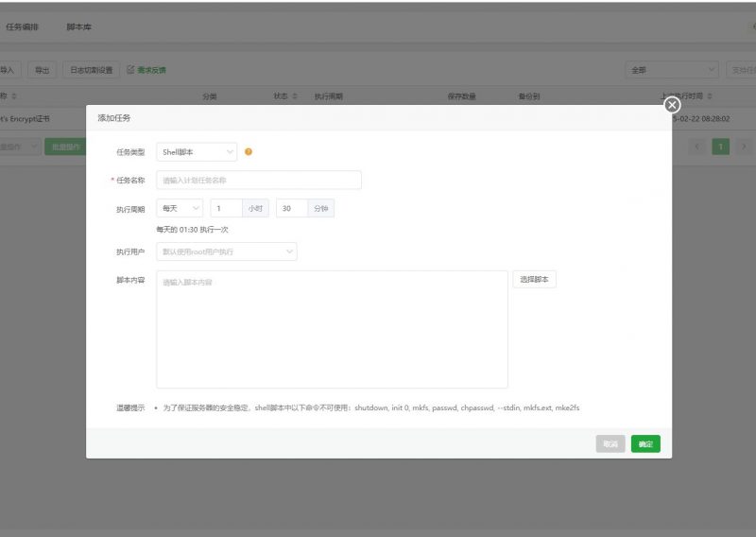Switch to the 任务编排 tab
The image size is (756, 537).
(x=22, y=27)
